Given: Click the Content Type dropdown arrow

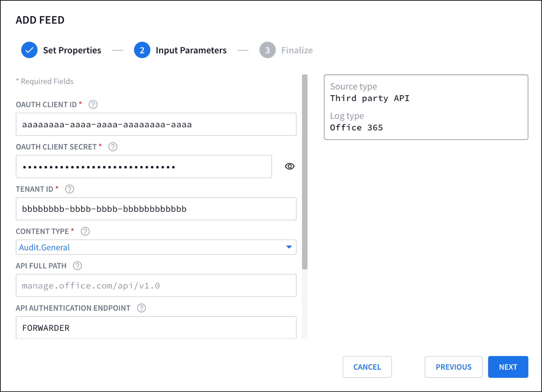Looking at the screenshot, I should (x=289, y=247).
